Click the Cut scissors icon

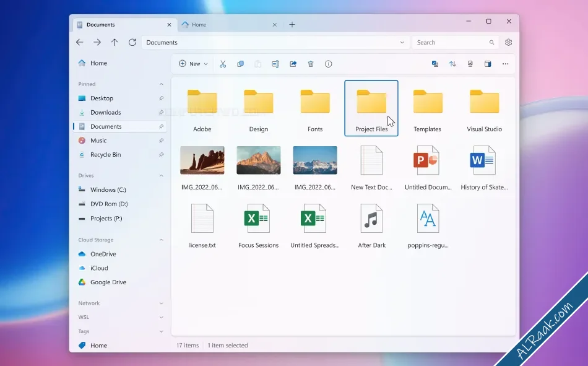click(x=223, y=64)
